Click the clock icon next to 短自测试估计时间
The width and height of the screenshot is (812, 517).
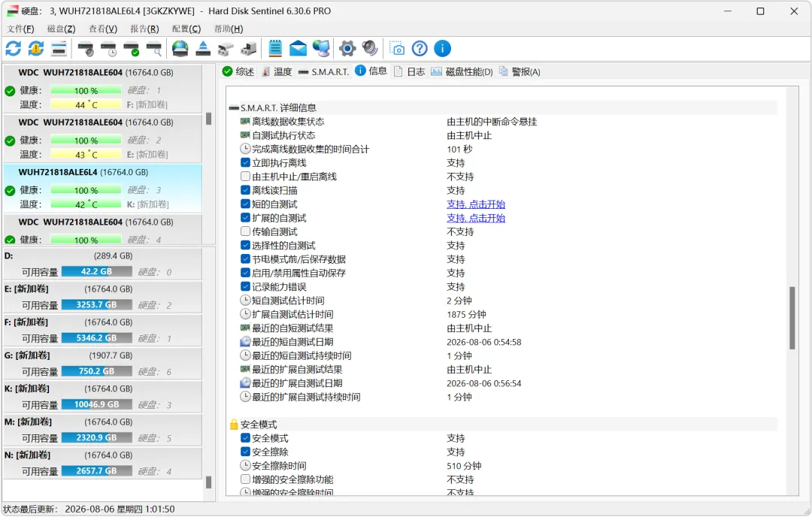[245, 301]
